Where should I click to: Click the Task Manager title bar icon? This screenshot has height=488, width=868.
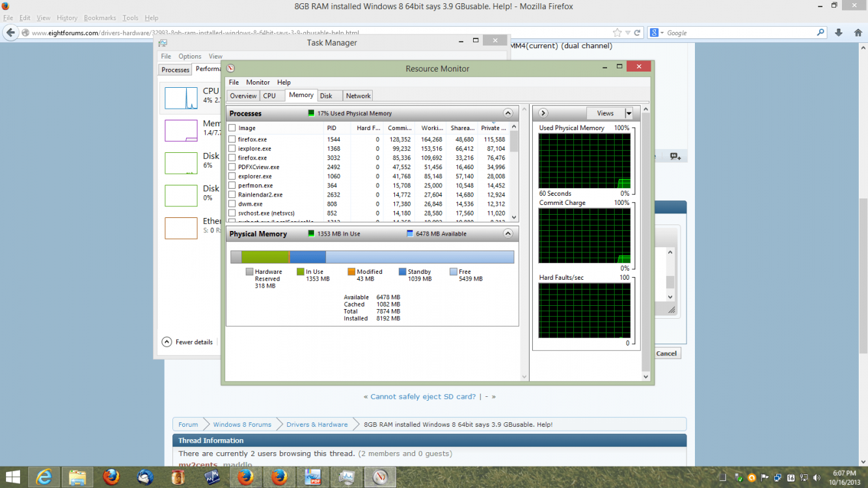(163, 43)
